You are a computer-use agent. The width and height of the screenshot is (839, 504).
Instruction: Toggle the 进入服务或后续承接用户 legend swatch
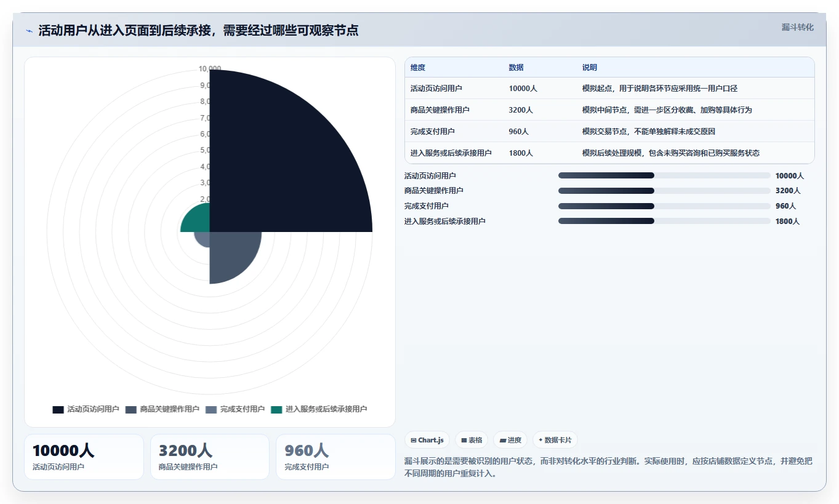click(x=276, y=409)
